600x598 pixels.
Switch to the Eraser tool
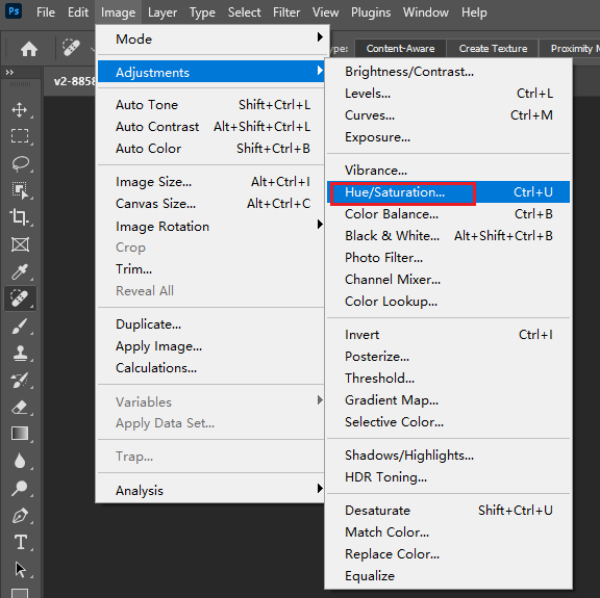19,407
